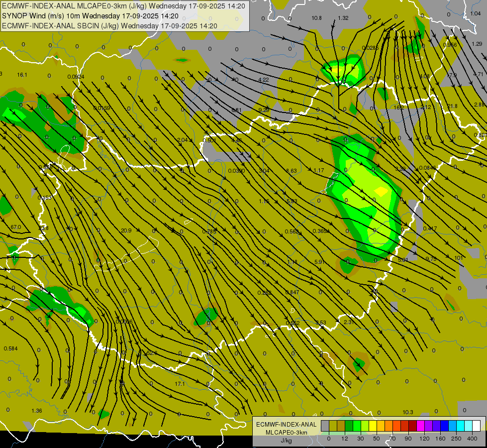487x448 pixels.
Task: Click the map value 10.3
Action: 408,413
